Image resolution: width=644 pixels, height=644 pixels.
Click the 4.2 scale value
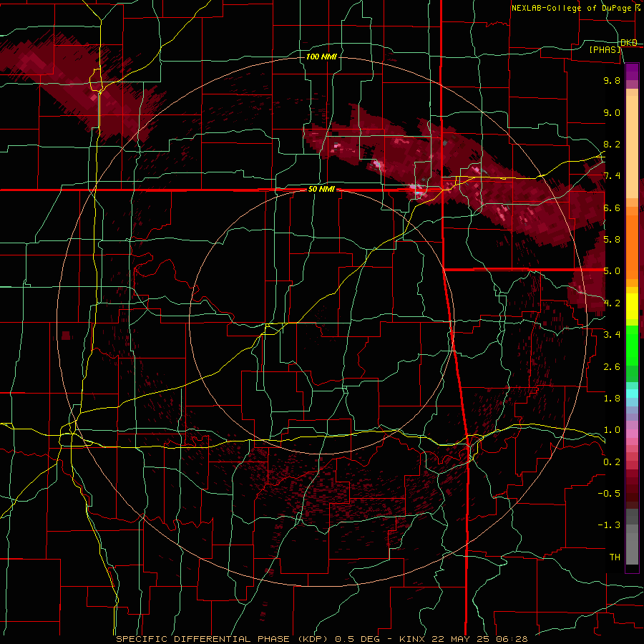[x=612, y=303]
